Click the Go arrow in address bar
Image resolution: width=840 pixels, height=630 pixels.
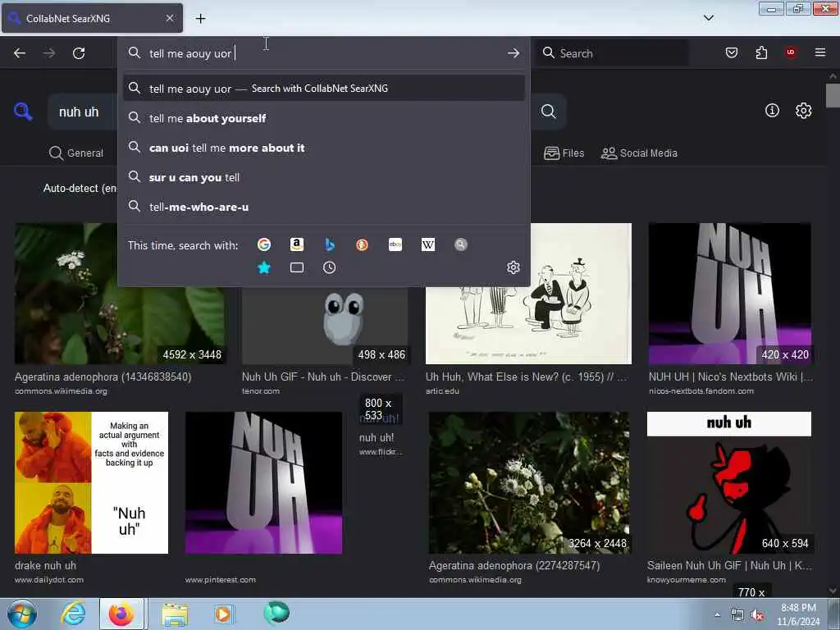tap(514, 53)
